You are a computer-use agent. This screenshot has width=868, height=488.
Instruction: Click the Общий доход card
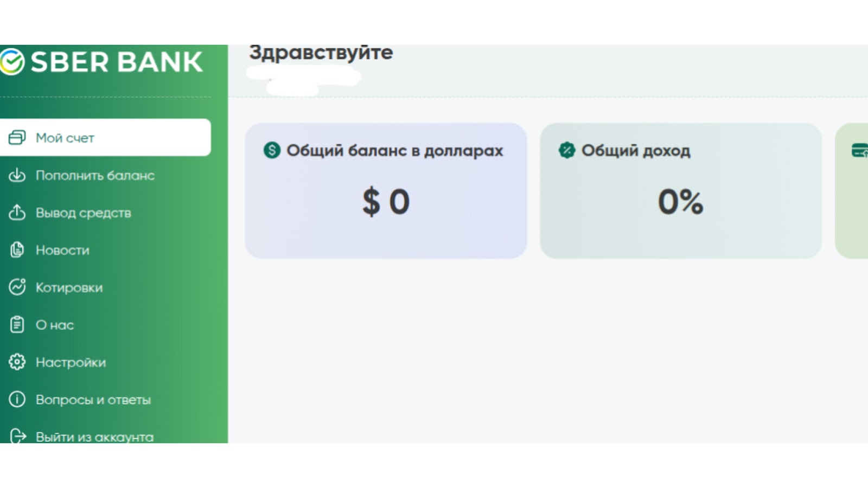681,191
